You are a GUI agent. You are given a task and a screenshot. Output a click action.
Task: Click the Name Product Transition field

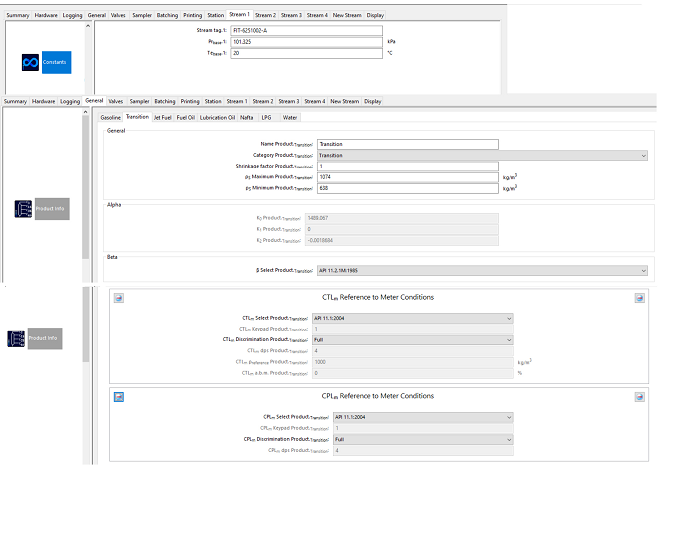click(408, 144)
